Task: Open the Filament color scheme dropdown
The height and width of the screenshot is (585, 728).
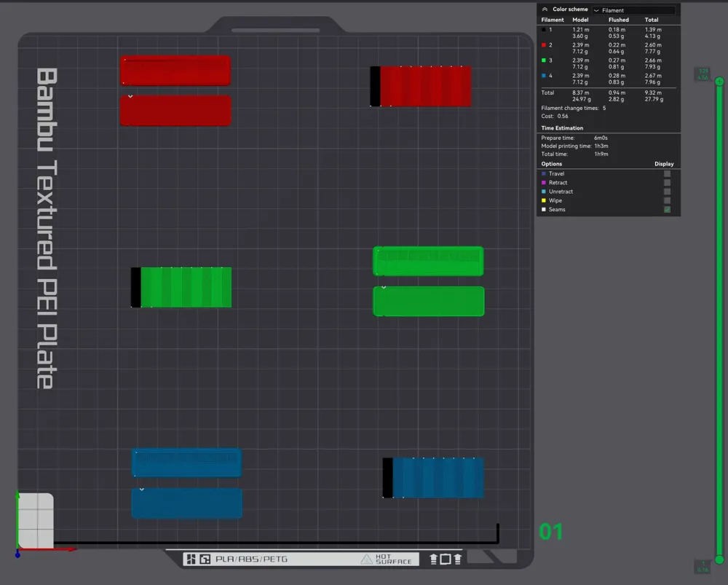Action: click(x=633, y=10)
